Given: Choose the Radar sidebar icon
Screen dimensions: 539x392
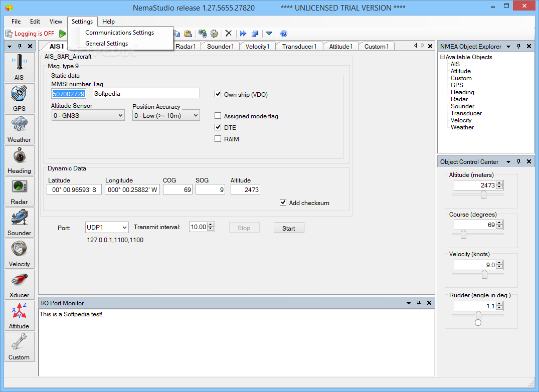Looking at the screenshot, I should tap(19, 191).
